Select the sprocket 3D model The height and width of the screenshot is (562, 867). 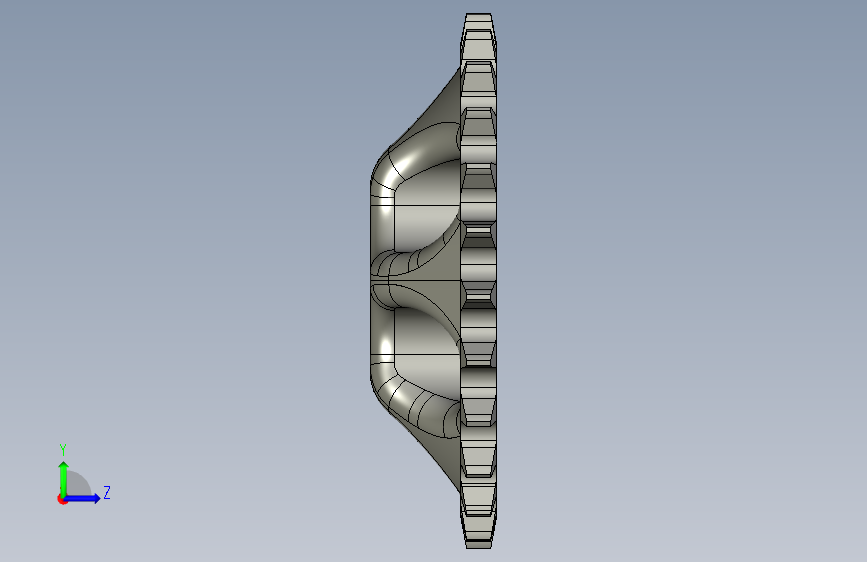434,280
